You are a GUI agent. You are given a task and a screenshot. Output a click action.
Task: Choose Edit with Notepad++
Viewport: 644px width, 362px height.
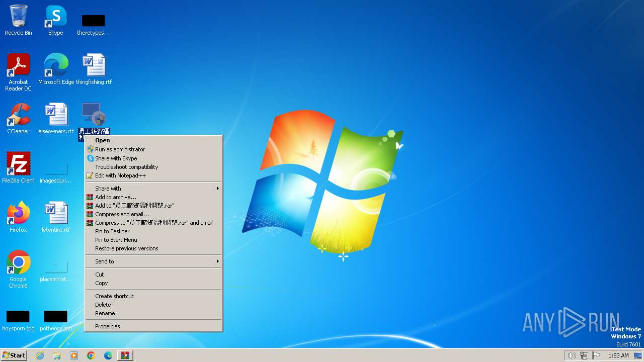click(x=153, y=175)
